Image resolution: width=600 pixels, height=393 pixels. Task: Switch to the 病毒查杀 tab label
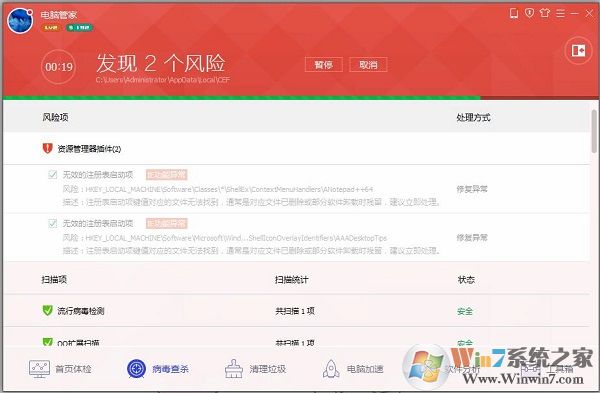pyautogui.click(x=171, y=369)
